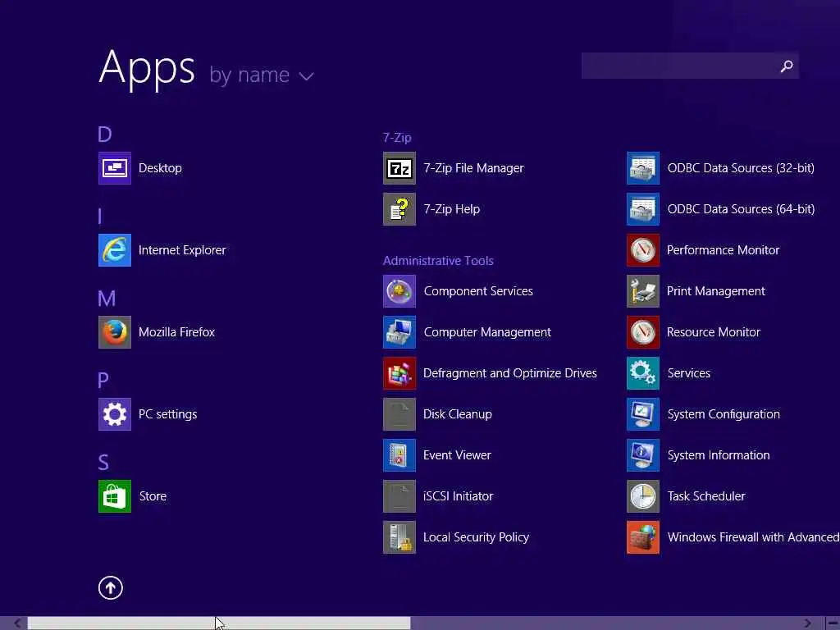Screen dimensions: 840x630
Task: Click the 'Disk Cleanup' label text
Action: click(458, 414)
